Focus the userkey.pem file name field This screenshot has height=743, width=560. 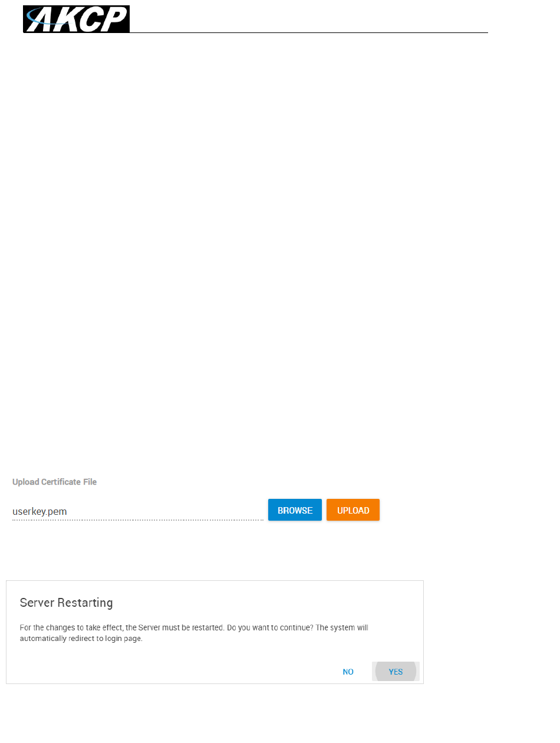(138, 511)
